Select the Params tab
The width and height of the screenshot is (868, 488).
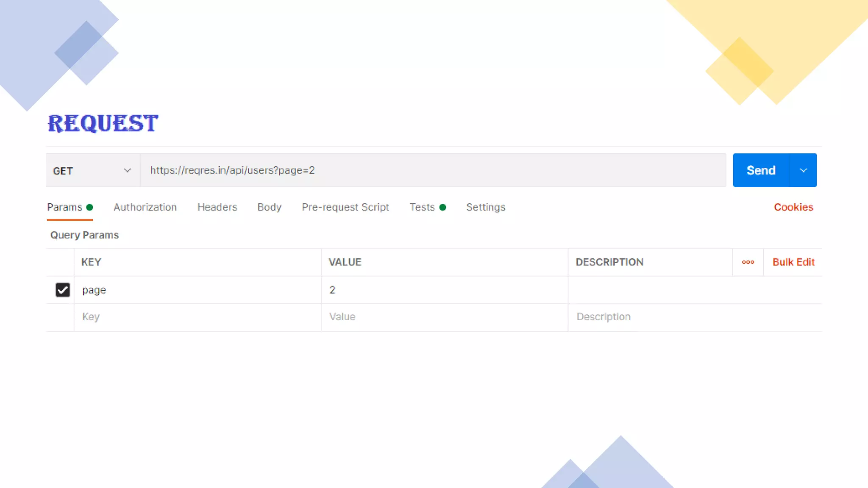pos(65,207)
